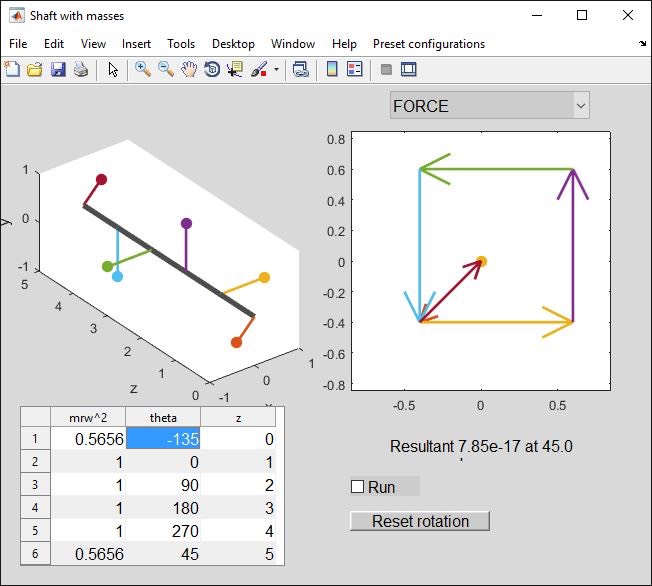Open the Tools menu
Screen dimensions: 652x586
tap(181, 44)
